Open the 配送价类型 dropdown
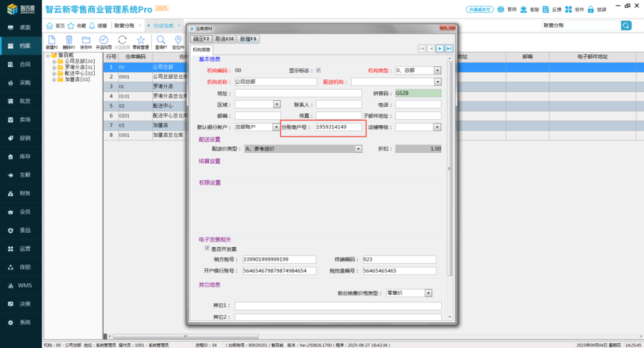 [358, 149]
